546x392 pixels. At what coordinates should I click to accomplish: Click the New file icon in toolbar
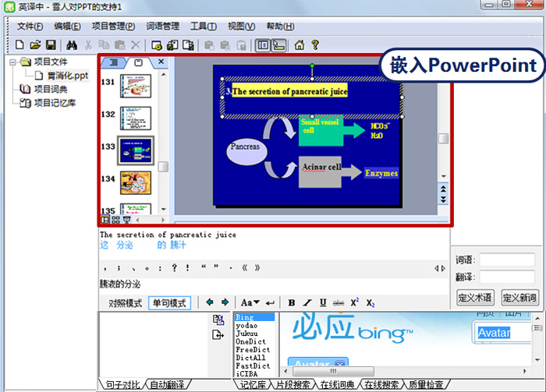[19, 45]
